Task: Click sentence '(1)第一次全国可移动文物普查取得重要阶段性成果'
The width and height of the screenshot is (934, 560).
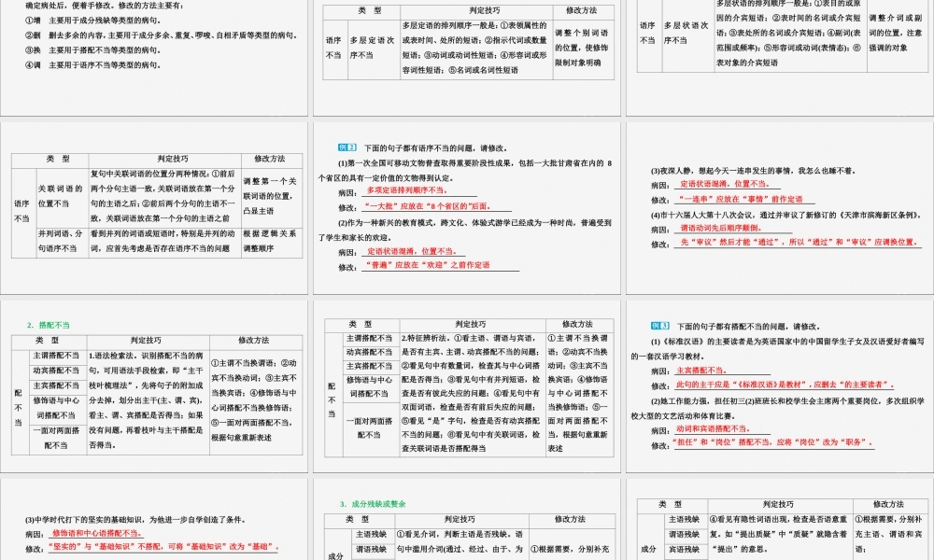Action: (x=465, y=170)
